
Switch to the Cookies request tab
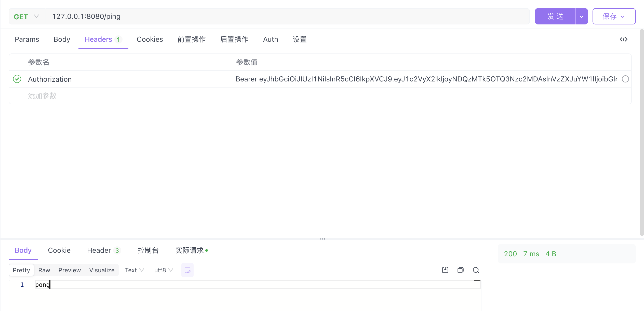point(150,39)
